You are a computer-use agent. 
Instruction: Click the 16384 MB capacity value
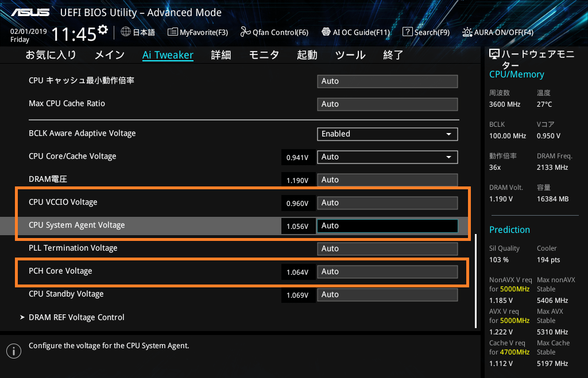[x=553, y=199]
